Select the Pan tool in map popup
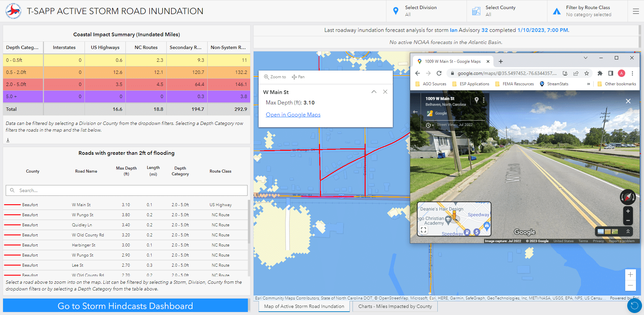This screenshot has width=644, height=315. coord(298,77)
